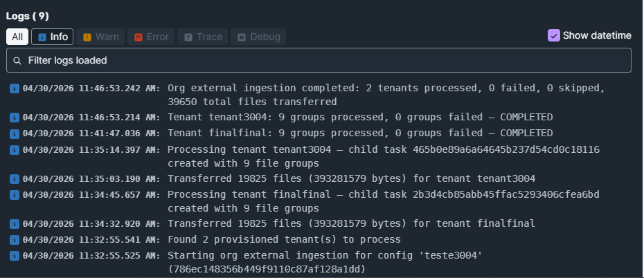Viewport: 644px width, 278px height.
Task: Toggle the Trace log level filter
Action: click(x=203, y=37)
